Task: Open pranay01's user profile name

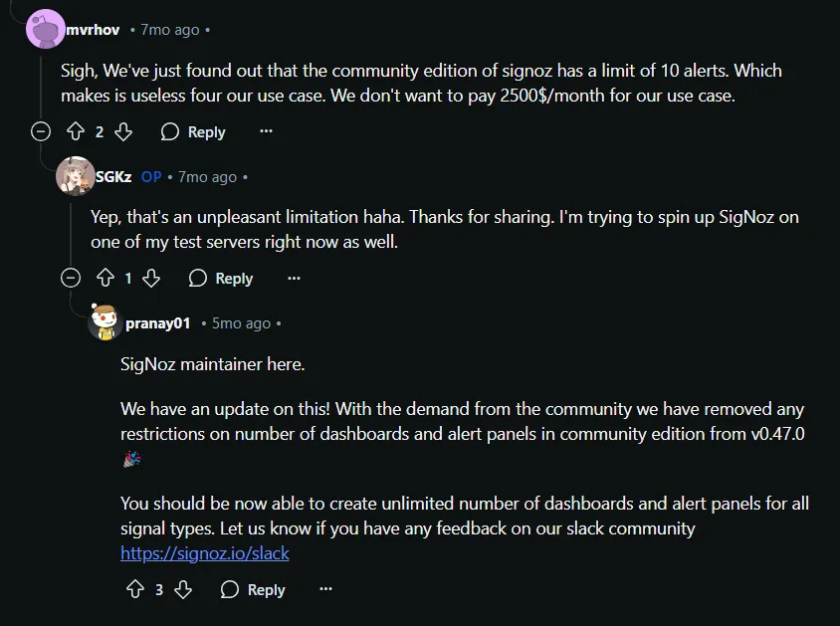Action: click(x=157, y=323)
